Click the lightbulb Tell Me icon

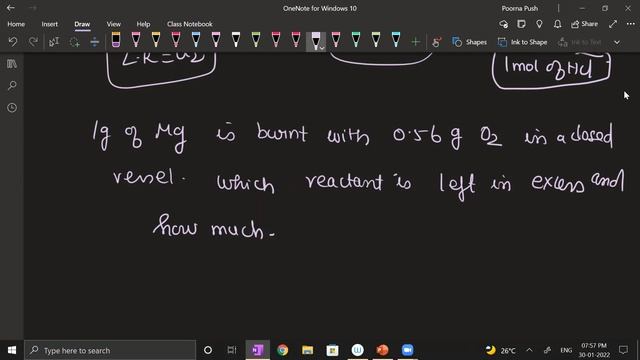click(539, 24)
